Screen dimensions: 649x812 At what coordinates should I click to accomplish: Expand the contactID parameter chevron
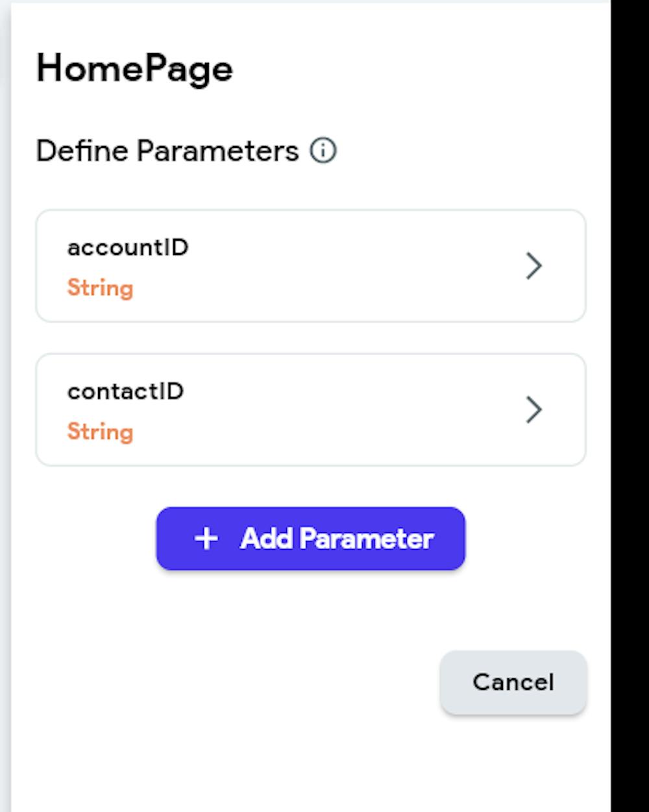pos(533,410)
